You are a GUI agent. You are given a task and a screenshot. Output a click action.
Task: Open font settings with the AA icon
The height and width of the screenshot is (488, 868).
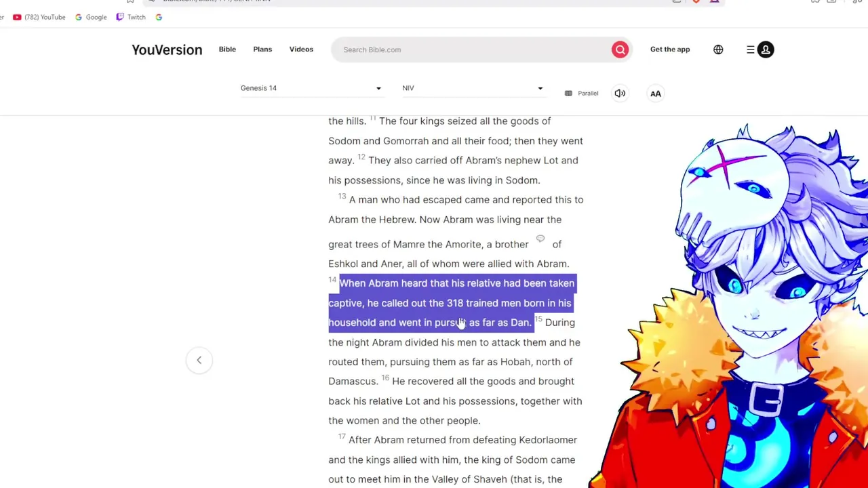coord(656,94)
